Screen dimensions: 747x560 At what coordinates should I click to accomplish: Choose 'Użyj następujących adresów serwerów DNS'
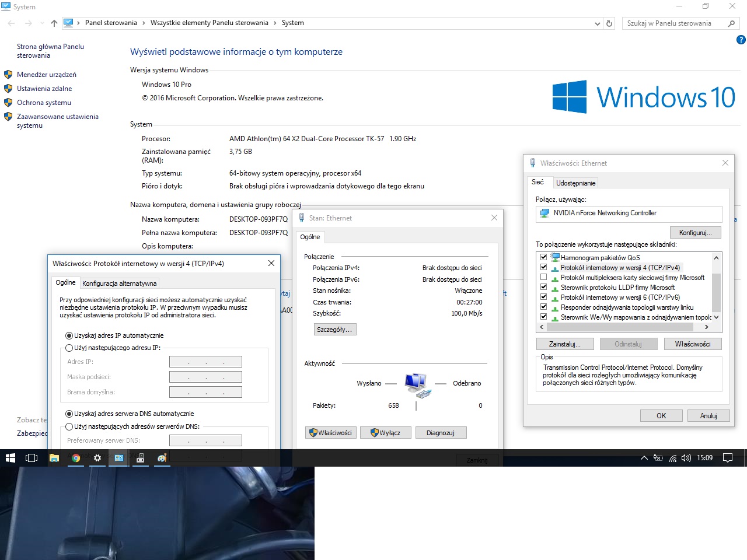69,426
